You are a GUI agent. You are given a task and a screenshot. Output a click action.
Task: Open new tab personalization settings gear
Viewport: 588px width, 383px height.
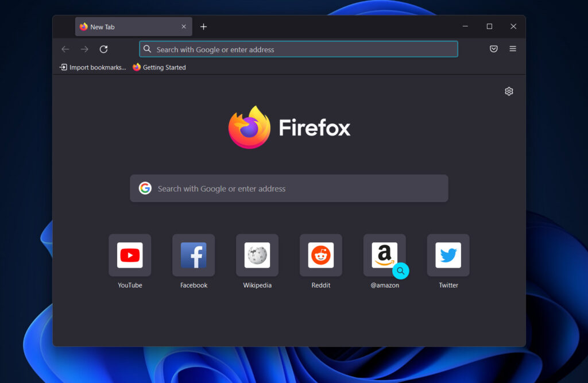click(x=509, y=91)
